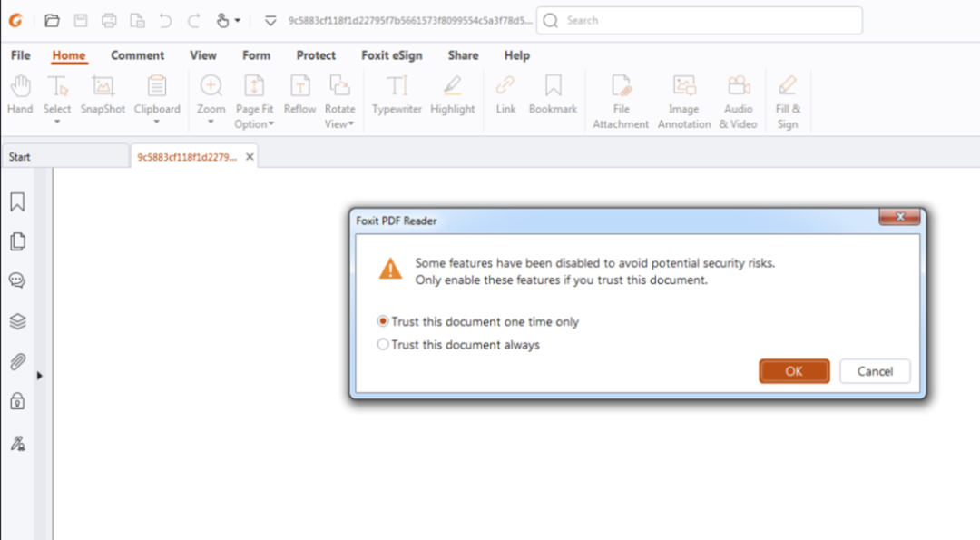Select the Highlight tool
This screenshot has width=980, height=540.
(x=453, y=93)
